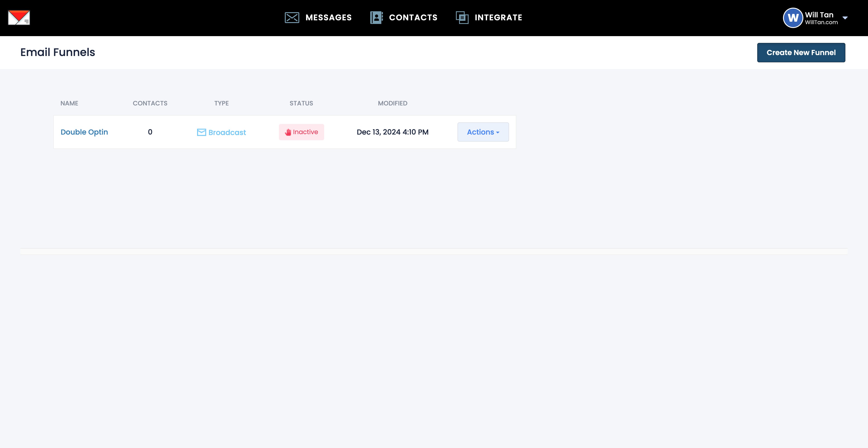Click the Create New Funnel button
This screenshot has height=448, width=868.
801,53
